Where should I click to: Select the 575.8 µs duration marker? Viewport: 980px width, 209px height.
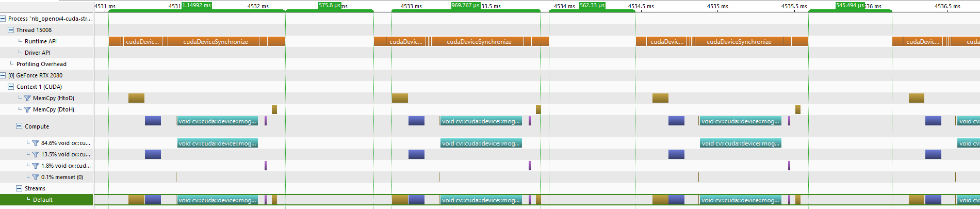coord(330,6)
